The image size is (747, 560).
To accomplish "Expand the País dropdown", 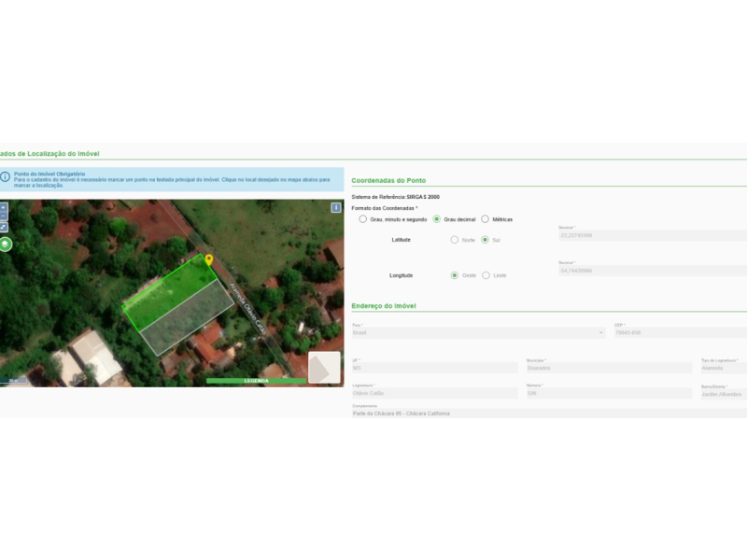I will pyautogui.click(x=478, y=332).
